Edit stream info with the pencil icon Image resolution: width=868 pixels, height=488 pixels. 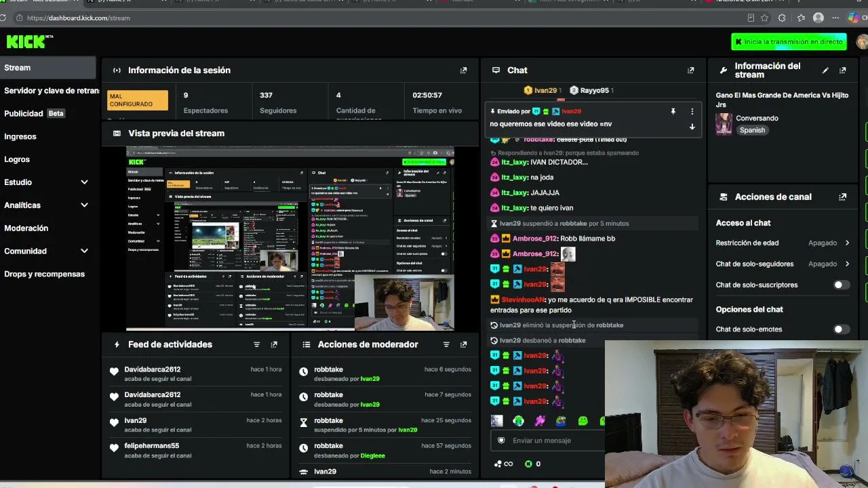coord(825,70)
